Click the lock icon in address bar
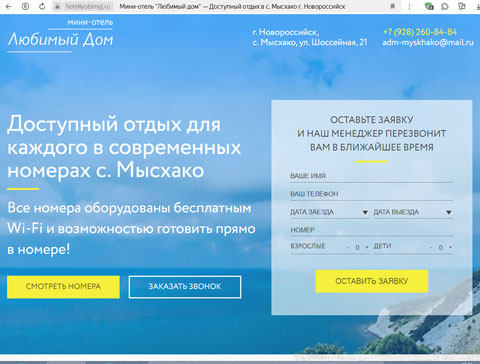 coord(57,6)
